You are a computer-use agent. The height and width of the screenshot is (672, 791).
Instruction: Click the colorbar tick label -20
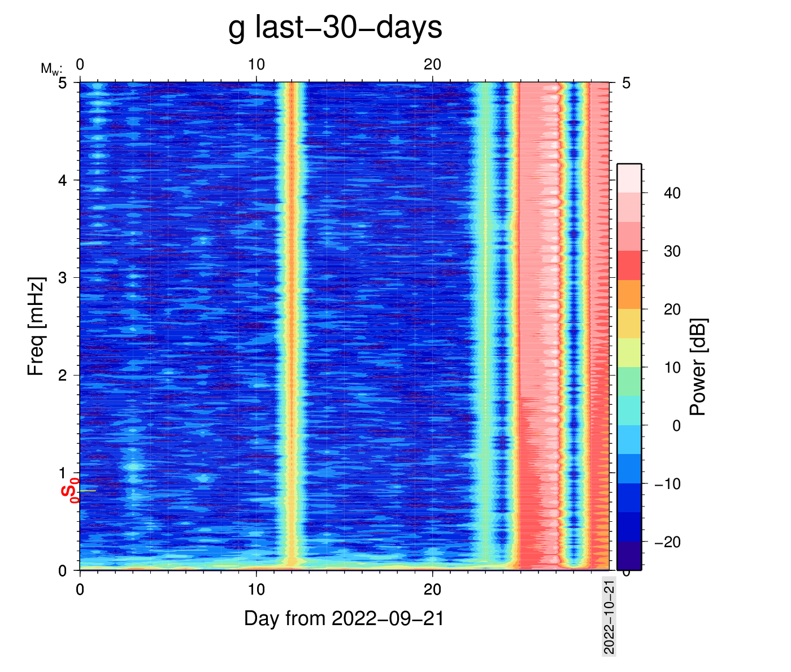(667, 542)
